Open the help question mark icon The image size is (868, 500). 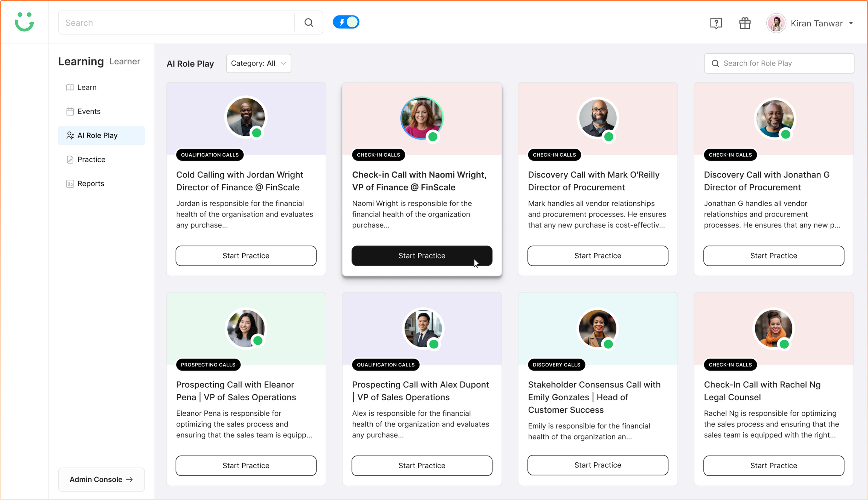pos(716,23)
